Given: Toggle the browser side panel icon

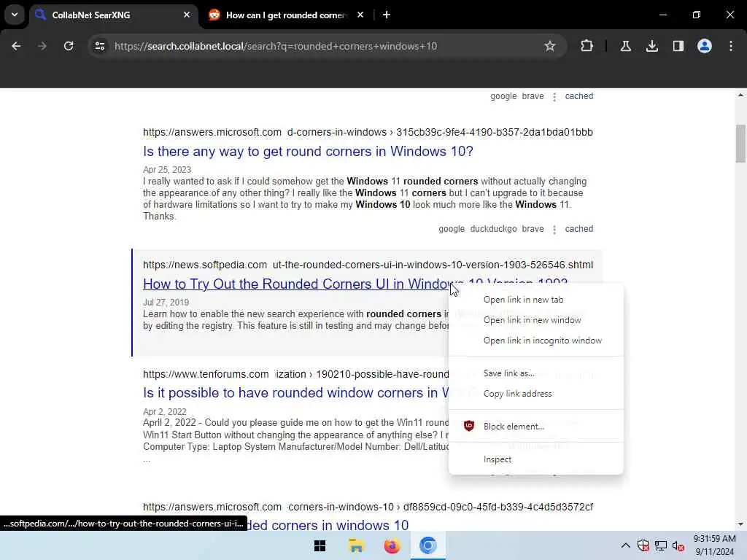Looking at the screenshot, I should (x=678, y=46).
